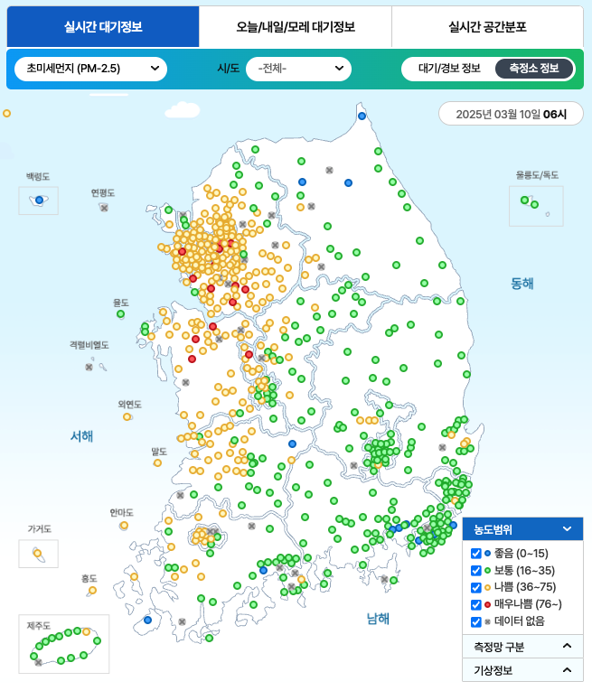The width and height of the screenshot is (592, 700).
Task: Click the orange station marker on 홍도
Action: click(92, 590)
